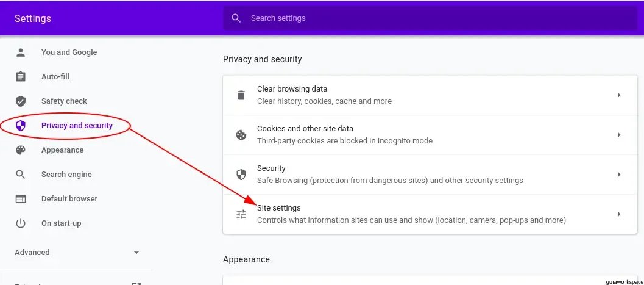The width and height of the screenshot is (644, 285).
Task: Select Privacy and security in sidebar
Action: (x=77, y=126)
